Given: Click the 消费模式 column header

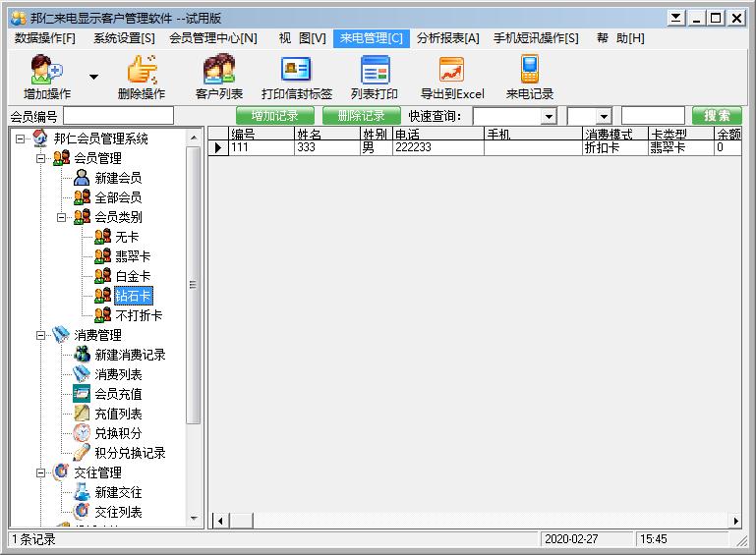Looking at the screenshot, I should pos(615,134).
